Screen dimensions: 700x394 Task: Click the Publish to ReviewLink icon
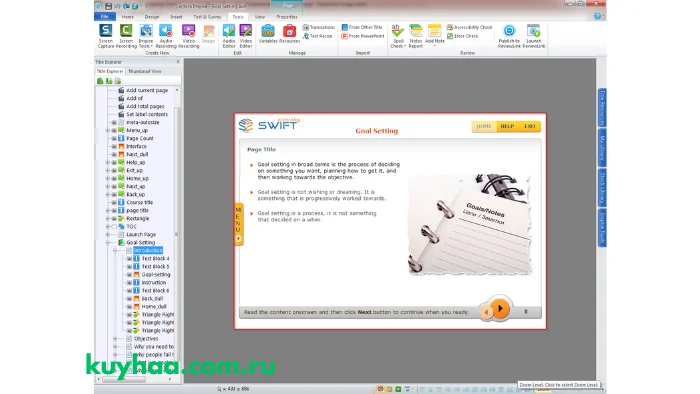coord(509,36)
